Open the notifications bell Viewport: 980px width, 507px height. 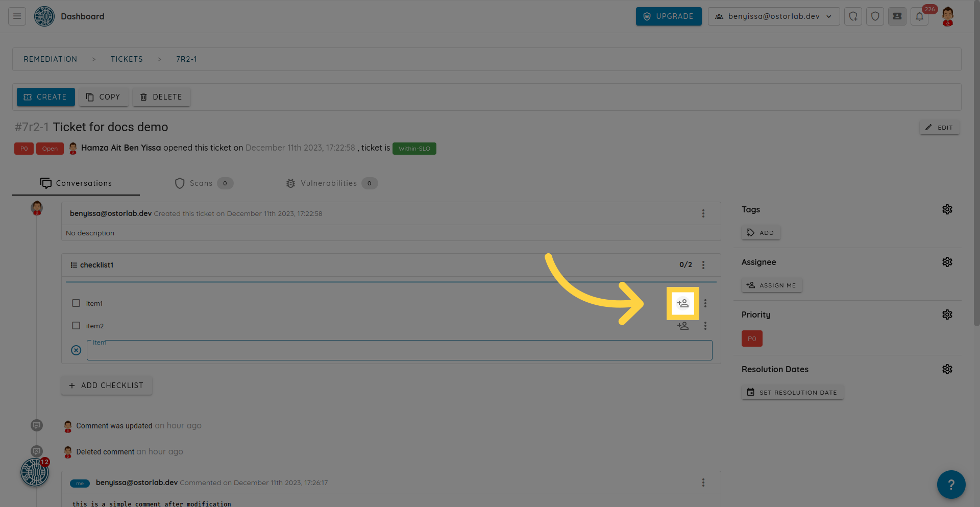point(919,16)
